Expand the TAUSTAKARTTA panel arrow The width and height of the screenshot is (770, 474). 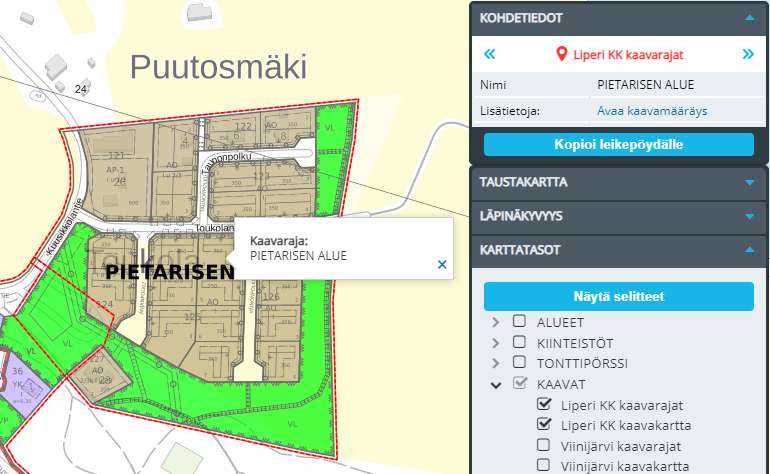tap(749, 182)
